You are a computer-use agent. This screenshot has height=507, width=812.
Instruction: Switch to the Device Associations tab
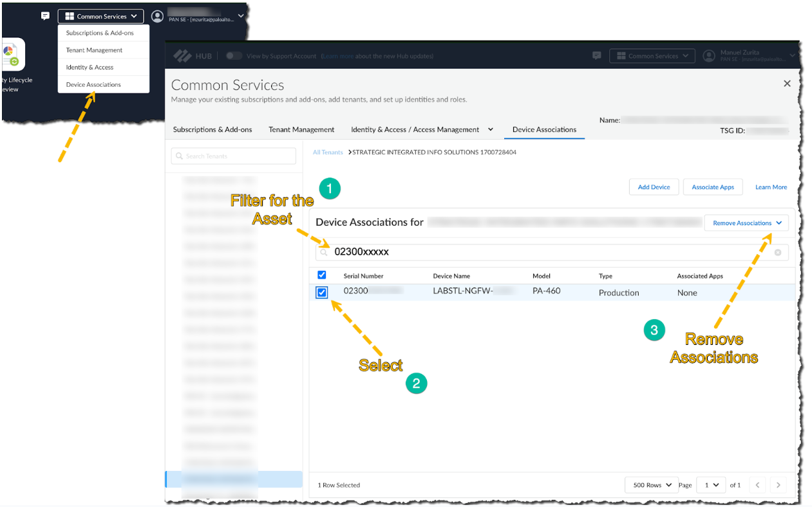[544, 129]
